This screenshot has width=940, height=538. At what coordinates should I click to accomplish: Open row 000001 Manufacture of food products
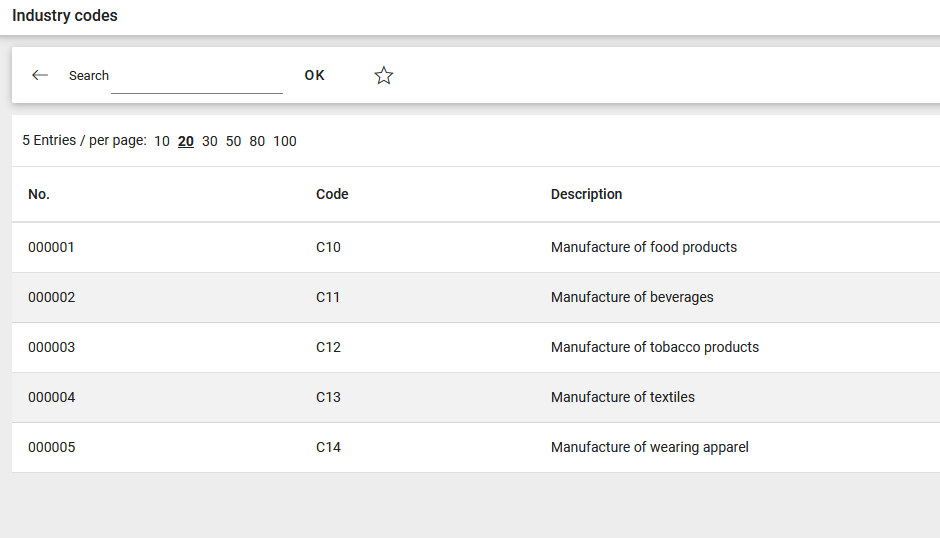pyautogui.click(x=643, y=247)
